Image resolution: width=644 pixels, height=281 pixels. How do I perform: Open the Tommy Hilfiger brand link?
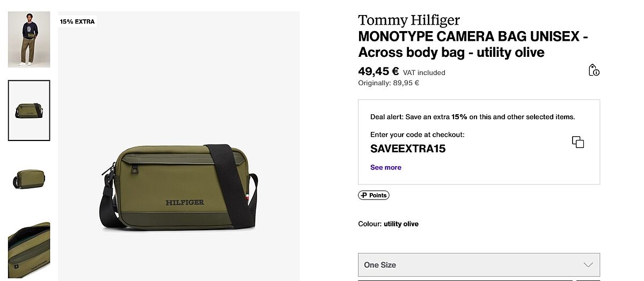click(409, 20)
